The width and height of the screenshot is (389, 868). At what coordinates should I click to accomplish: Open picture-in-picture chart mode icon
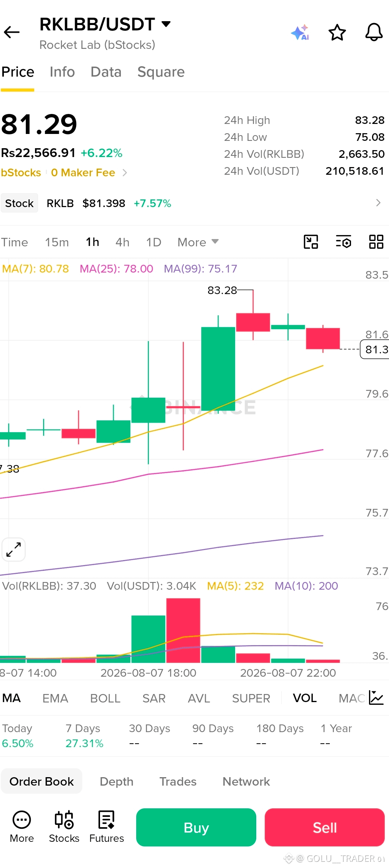coord(311,242)
